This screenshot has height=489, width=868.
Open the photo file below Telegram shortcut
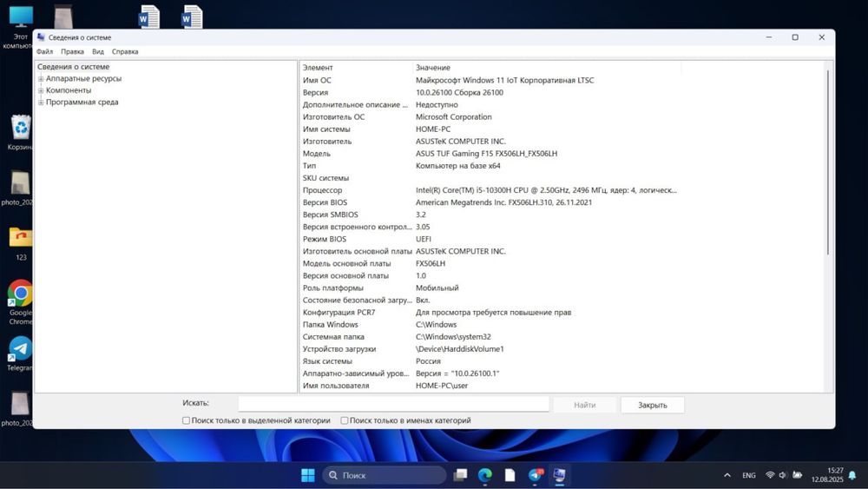[17, 409]
